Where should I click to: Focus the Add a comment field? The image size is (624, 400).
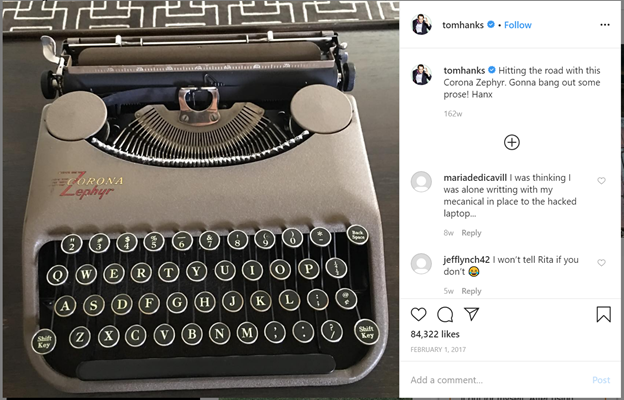pos(497,380)
